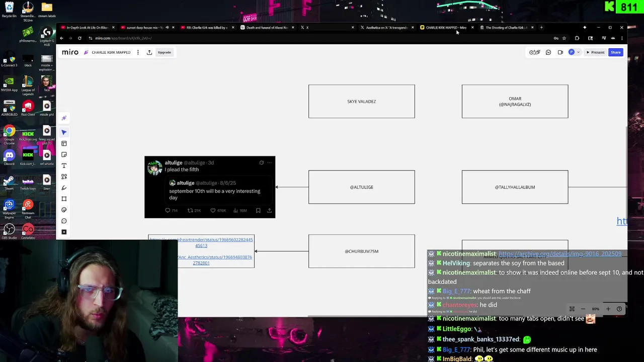Open Recycle Bin on the desktop
644x362 pixels.
9,10
